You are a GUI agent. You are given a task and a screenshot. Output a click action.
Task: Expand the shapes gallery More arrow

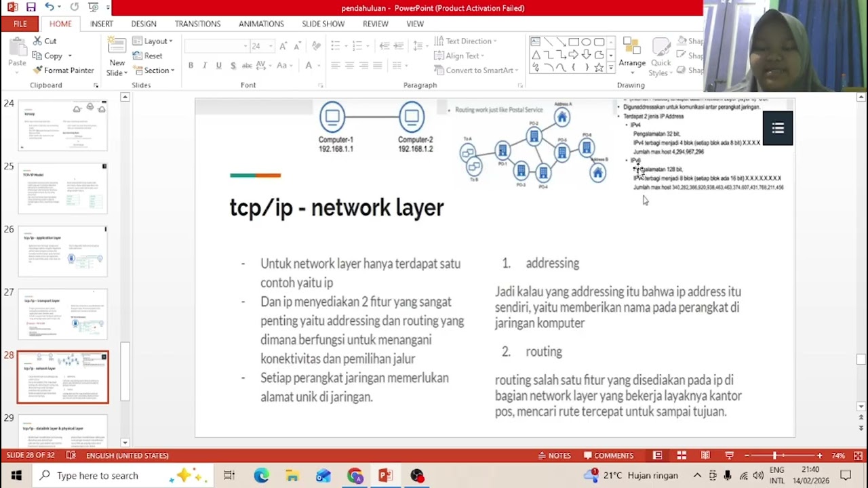[x=611, y=68]
